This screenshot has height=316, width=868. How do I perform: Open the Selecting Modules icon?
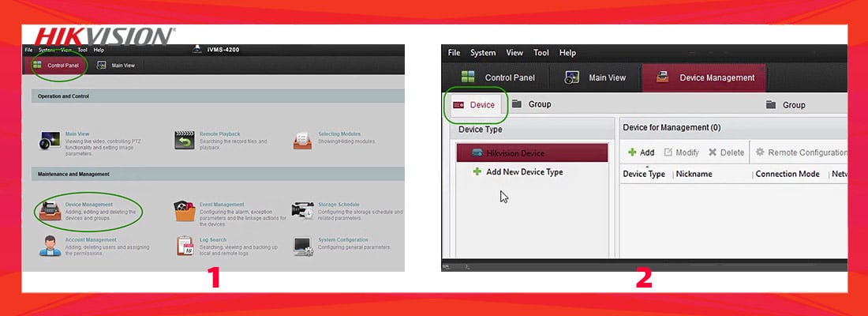tap(303, 141)
